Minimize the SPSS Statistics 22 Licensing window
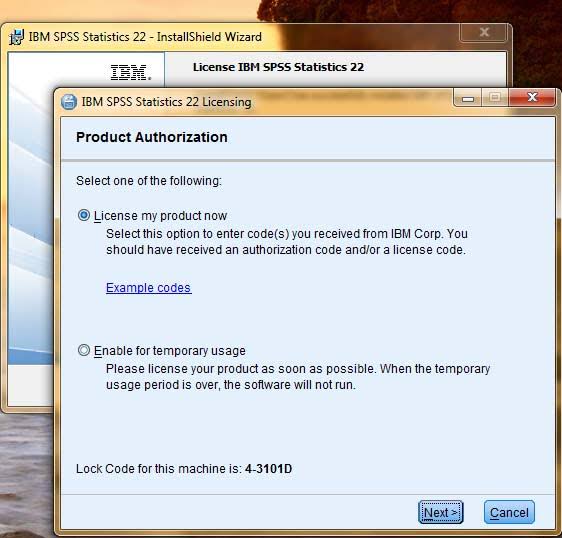The height and width of the screenshot is (538, 562). (468, 97)
